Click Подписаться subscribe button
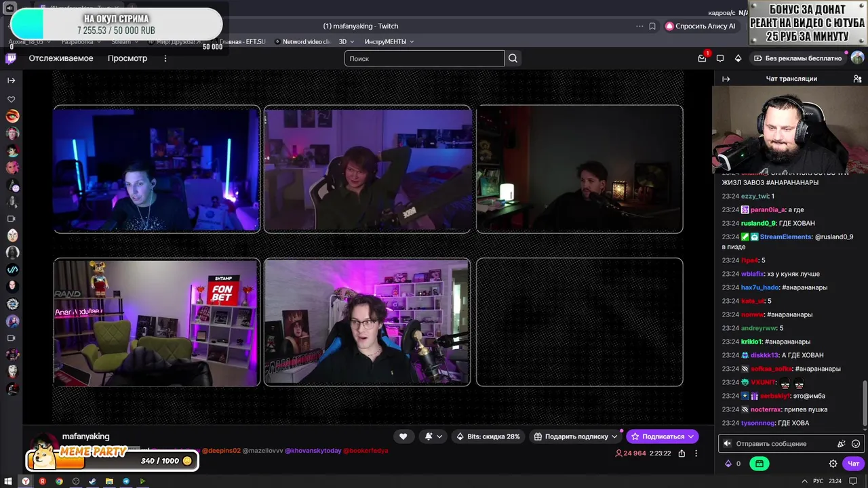Image resolution: width=868 pixels, height=488 pixels. (x=663, y=436)
